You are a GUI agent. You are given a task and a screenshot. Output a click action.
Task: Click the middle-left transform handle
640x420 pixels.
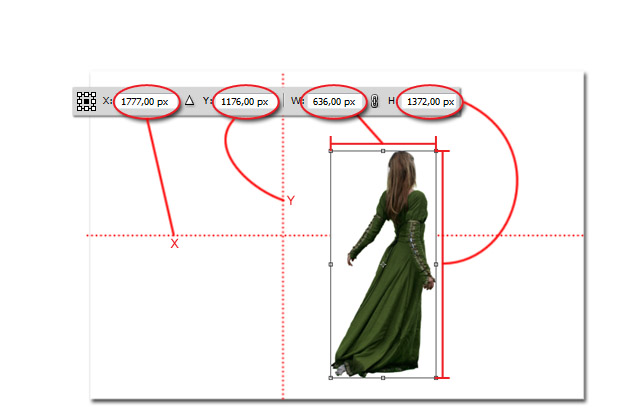coord(331,265)
